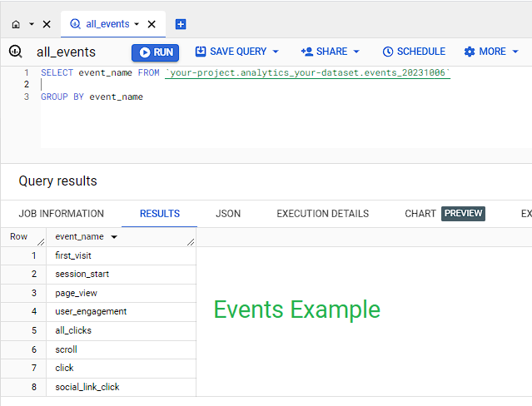Run the query
Image resolution: width=532 pixels, height=406 pixels.
[x=156, y=52]
